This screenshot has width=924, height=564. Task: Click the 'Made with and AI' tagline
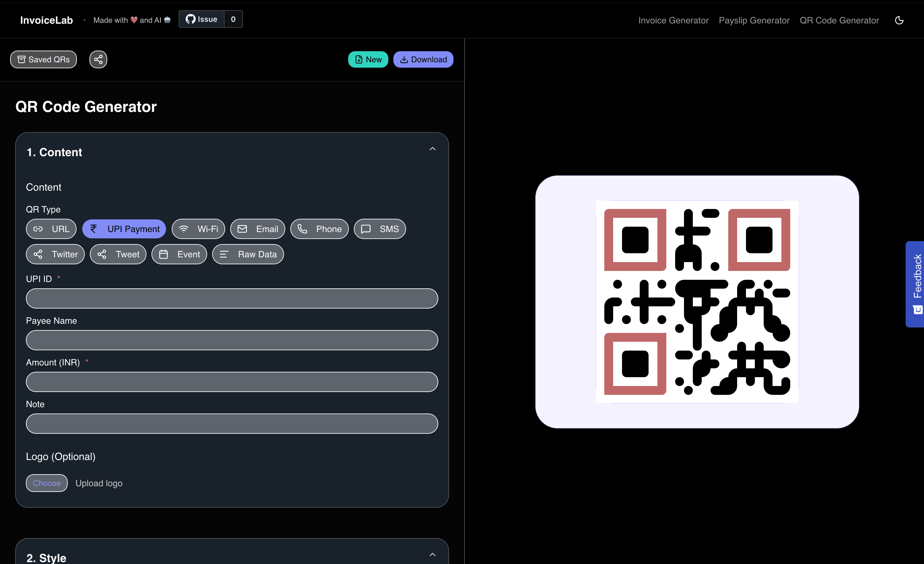coord(132,20)
